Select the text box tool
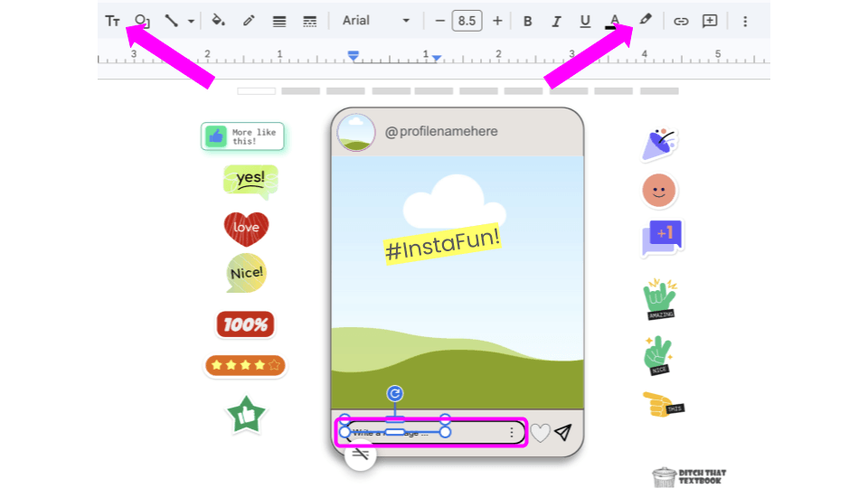The height and width of the screenshot is (488, 868). tap(112, 21)
